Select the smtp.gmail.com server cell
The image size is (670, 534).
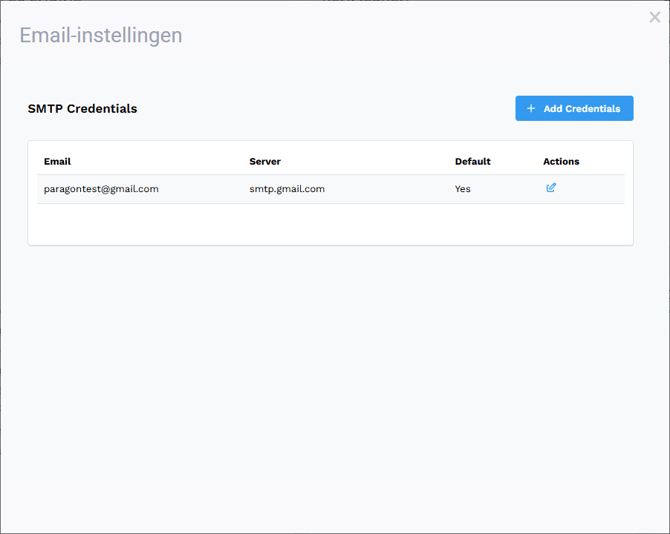pyautogui.click(x=287, y=189)
